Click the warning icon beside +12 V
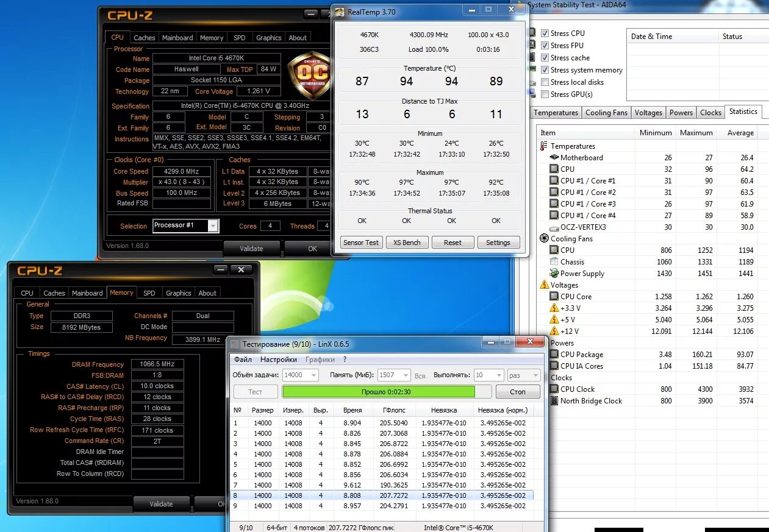 pos(554,331)
